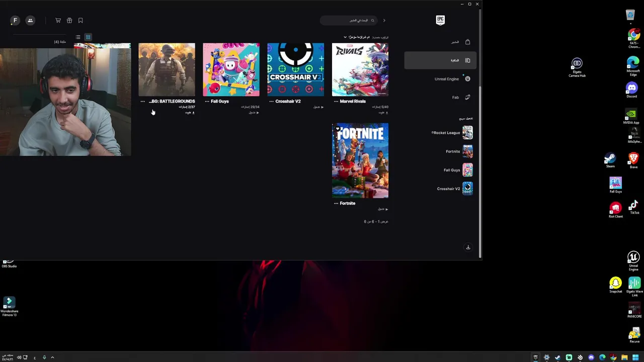Image resolution: width=644 pixels, height=362 pixels.
Task: Click the Marvel Rivals cover thumbnail
Action: pyautogui.click(x=360, y=69)
